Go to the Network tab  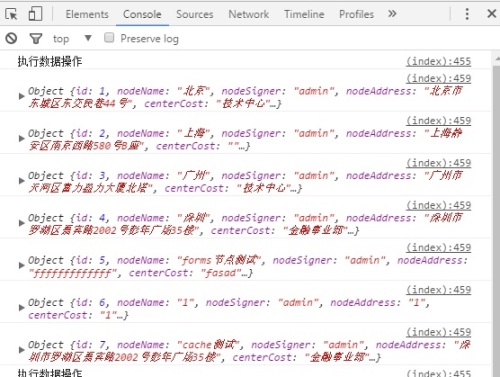[249, 14]
